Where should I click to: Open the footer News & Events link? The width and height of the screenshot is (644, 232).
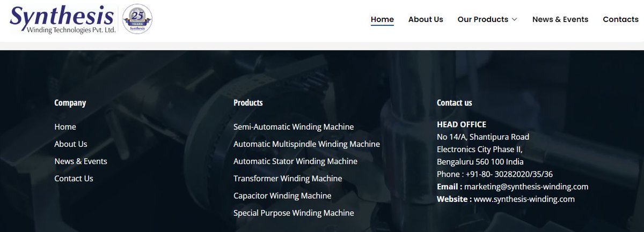[80, 161]
